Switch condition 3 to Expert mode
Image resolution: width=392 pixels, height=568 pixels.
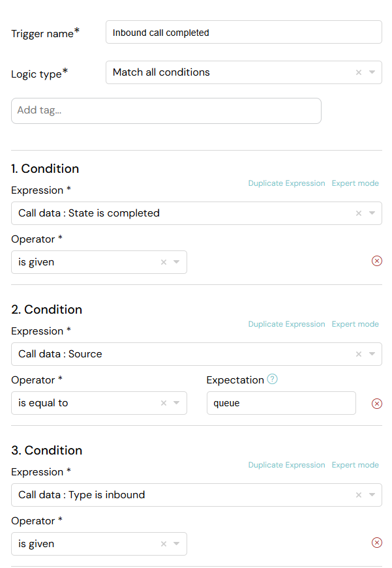pyautogui.click(x=355, y=465)
